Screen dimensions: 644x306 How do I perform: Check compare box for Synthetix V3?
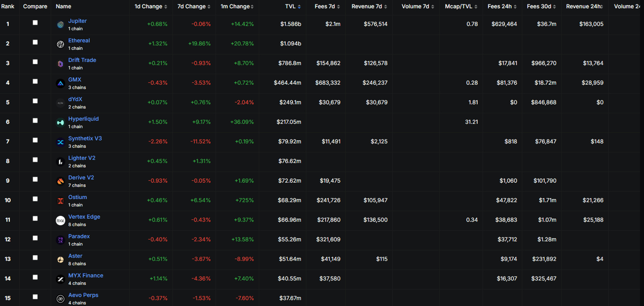click(35, 140)
